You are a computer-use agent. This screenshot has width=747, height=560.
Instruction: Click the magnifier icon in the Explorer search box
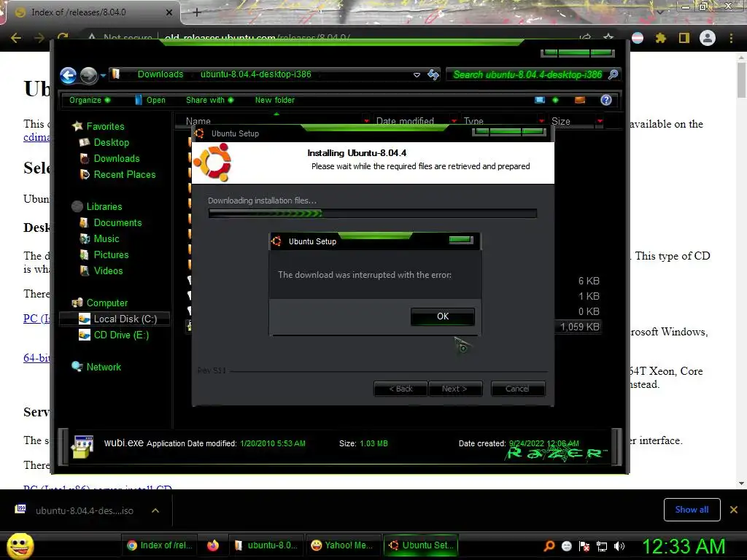click(613, 74)
